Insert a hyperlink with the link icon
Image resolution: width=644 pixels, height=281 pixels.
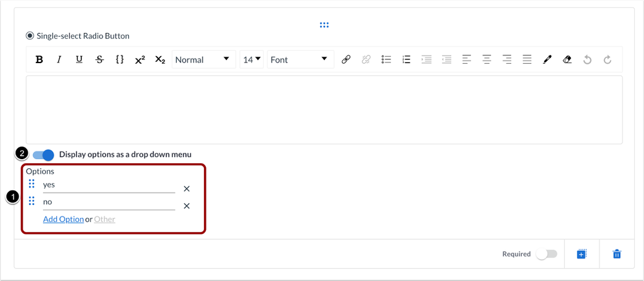346,60
